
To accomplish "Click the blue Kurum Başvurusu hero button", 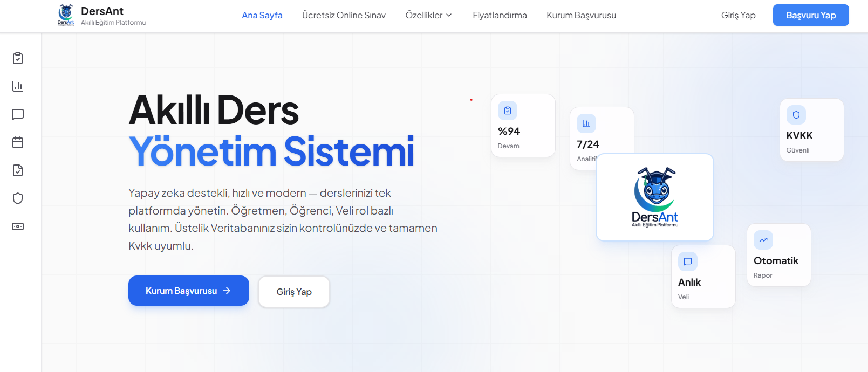I will [x=188, y=291].
